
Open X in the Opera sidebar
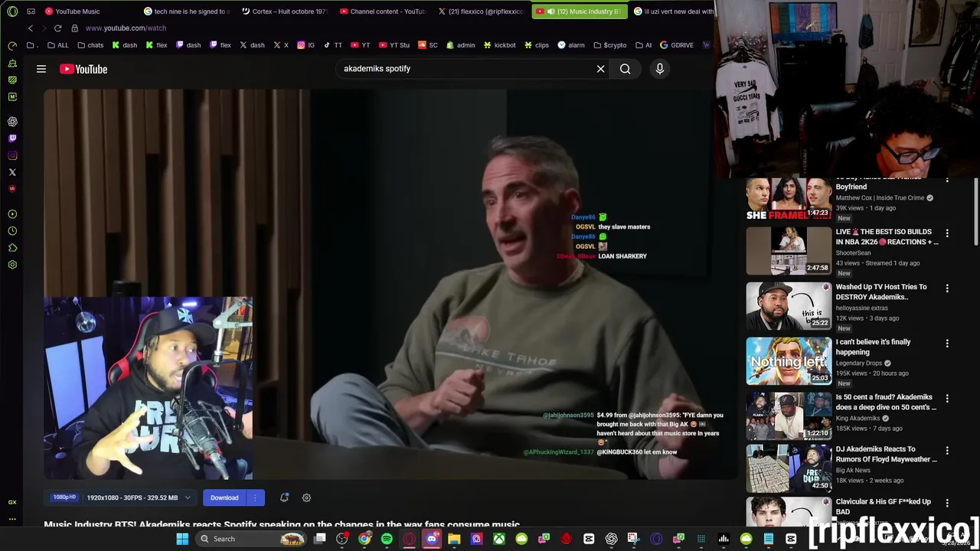click(12, 172)
